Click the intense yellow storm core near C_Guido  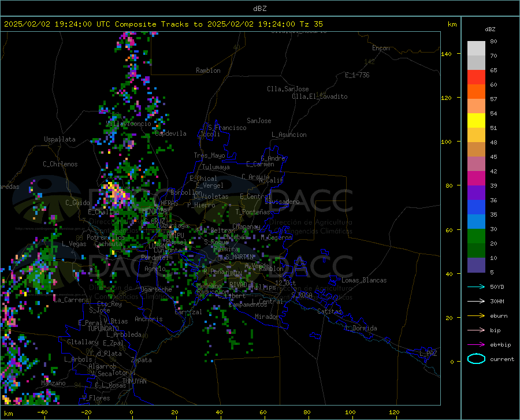pyautogui.click(x=114, y=193)
